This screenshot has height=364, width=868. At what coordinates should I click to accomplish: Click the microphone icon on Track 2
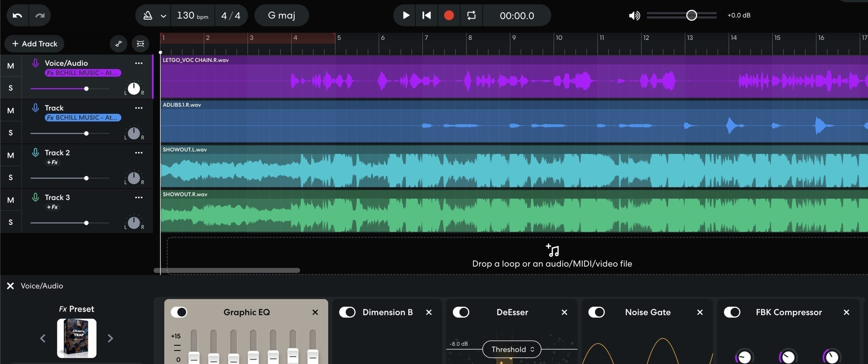[x=36, y=153]
